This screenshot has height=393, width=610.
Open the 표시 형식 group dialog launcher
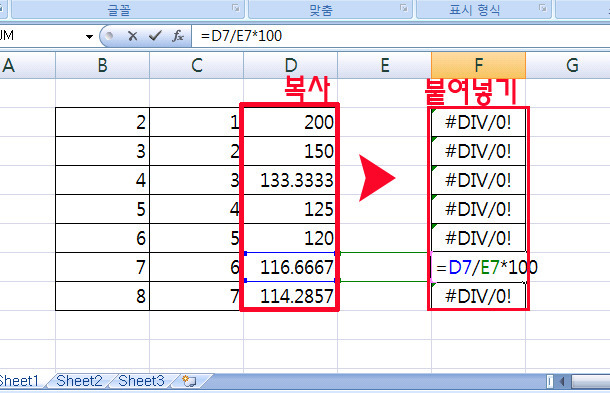click(x=542, y=8)
